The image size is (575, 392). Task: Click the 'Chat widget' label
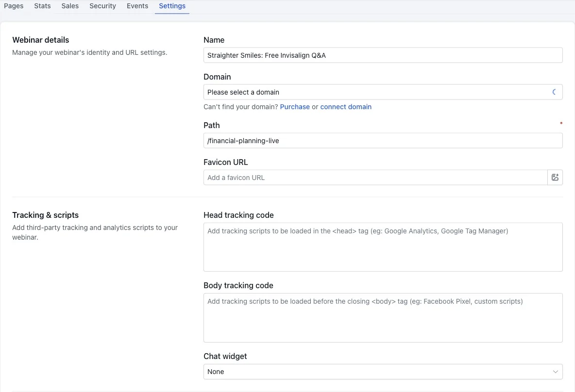(225, 356)
